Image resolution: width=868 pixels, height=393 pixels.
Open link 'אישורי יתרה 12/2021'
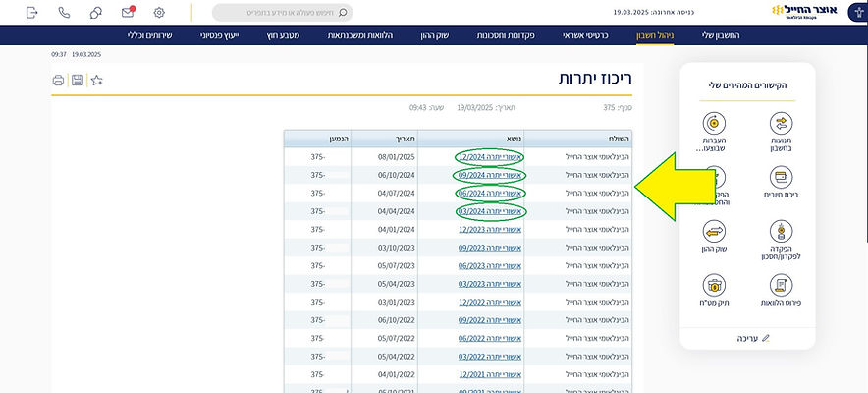click(490, 374)
